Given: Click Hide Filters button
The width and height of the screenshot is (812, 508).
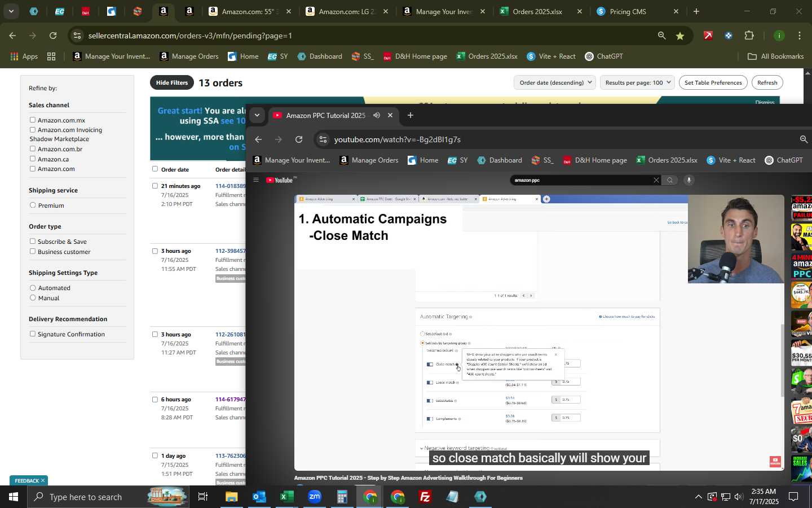Looking at the screenshot, I should [x=171, y=82].
